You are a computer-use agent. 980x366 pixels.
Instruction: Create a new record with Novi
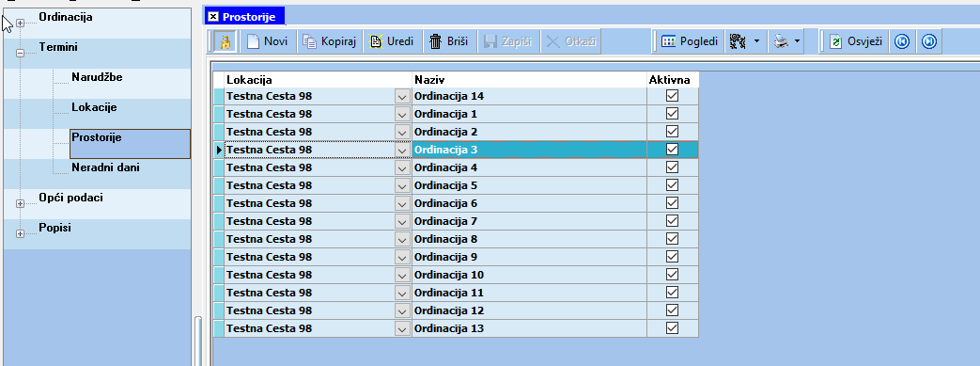(268, 42)
